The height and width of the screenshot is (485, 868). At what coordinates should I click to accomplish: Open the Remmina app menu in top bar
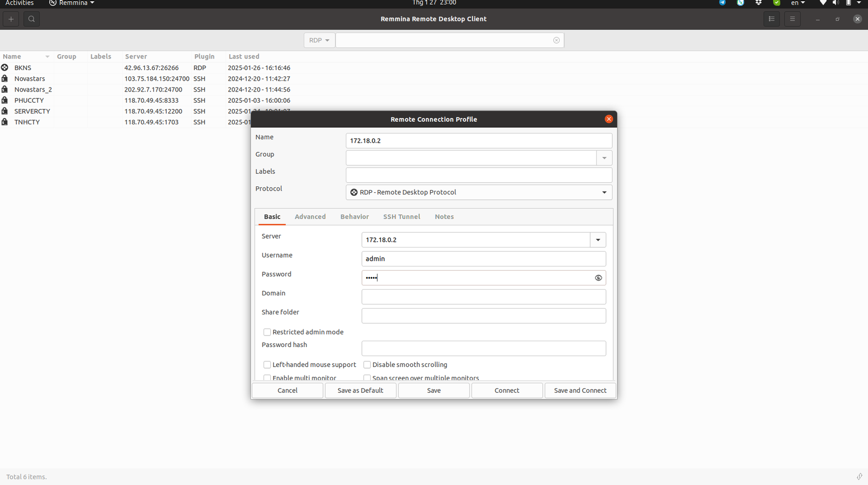(x=72, y=3)
